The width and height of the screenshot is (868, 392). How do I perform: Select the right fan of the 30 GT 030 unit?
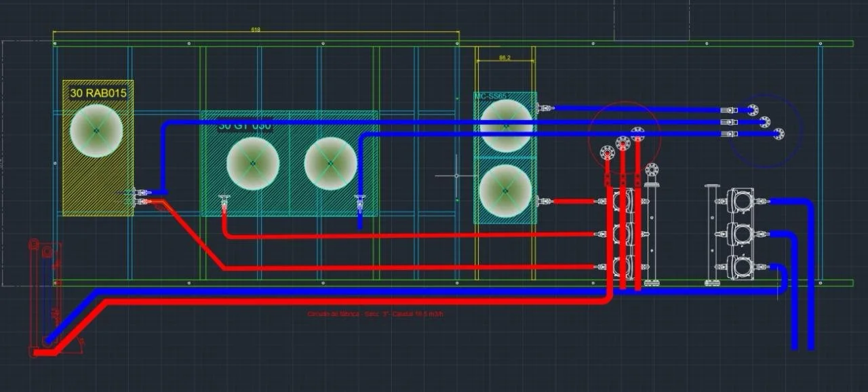click(330, 163)
